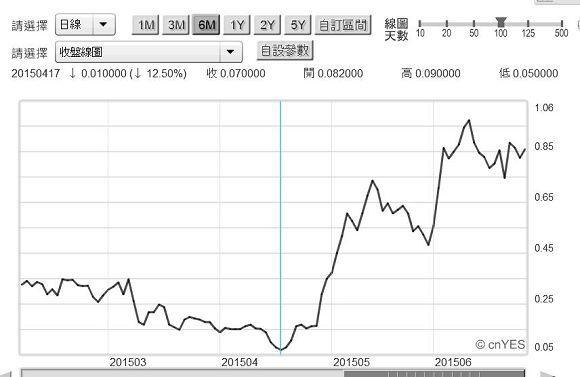Click the high price 高 0.090000
580x377 pixels.
[x=431, y=73]
